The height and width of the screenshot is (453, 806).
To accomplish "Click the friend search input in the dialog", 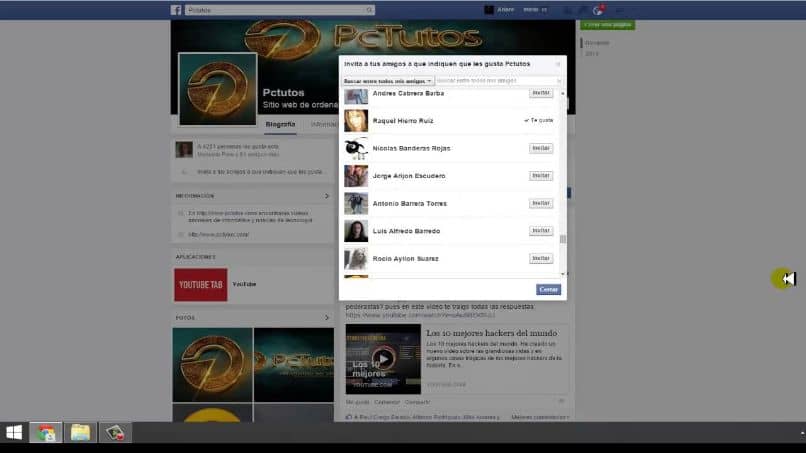I will (x=498, y=81).
